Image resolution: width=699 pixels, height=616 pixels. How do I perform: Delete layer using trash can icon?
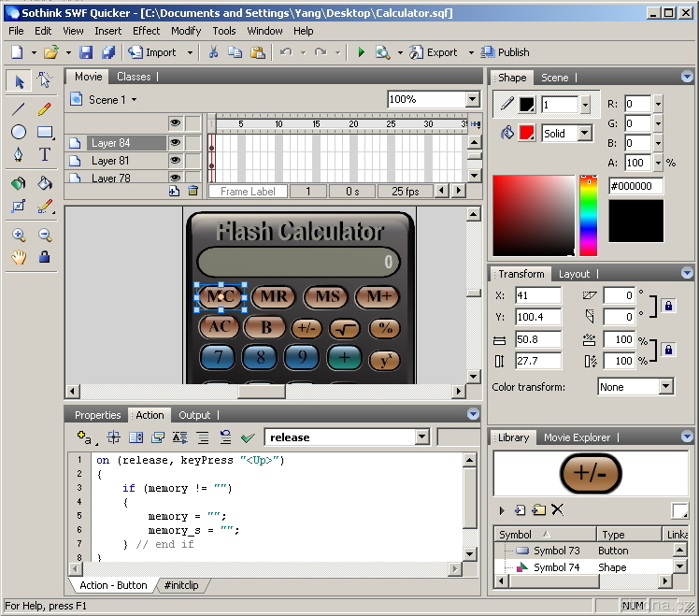click(x=193, y=191)
